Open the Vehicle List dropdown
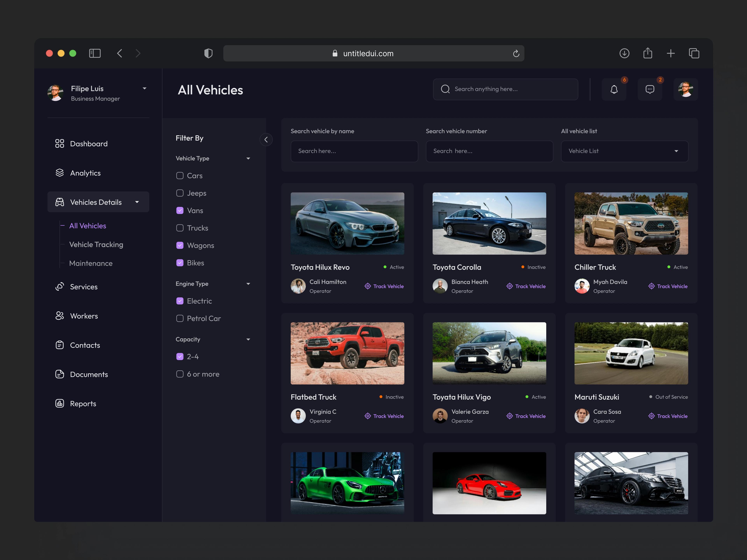747x560 pixels. coord(624,151)
